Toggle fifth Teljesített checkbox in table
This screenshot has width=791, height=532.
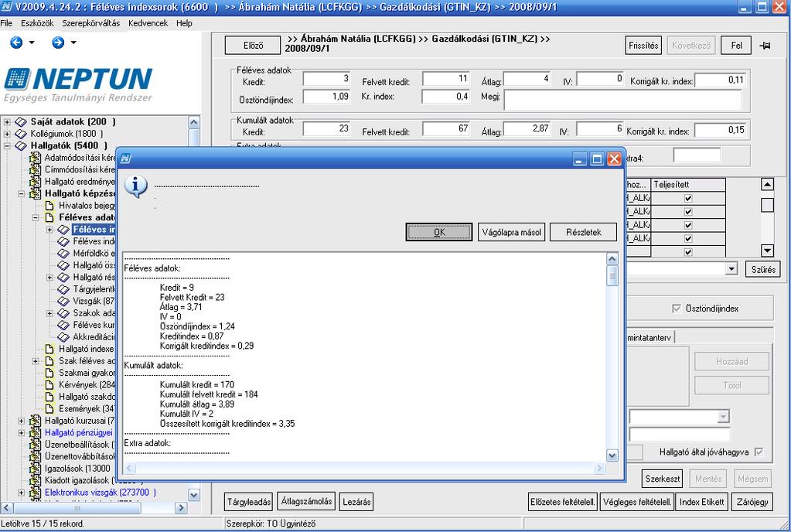688,252
